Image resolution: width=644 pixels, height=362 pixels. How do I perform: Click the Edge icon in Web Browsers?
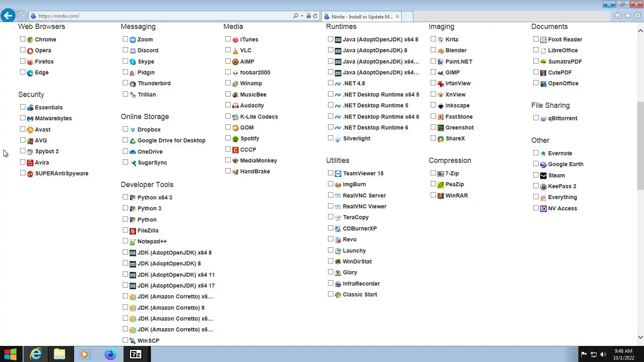click(x=30, y=73)
